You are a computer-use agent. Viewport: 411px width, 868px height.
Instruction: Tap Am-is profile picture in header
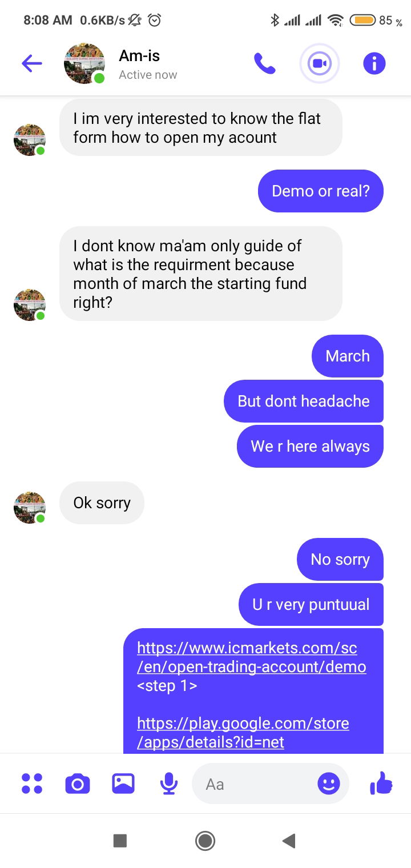pos(84,63)
